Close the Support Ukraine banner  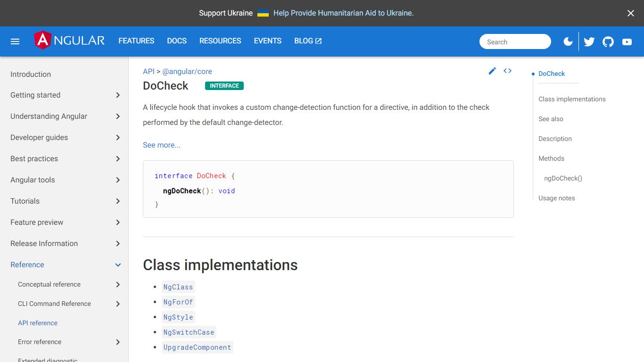(631, 13)
